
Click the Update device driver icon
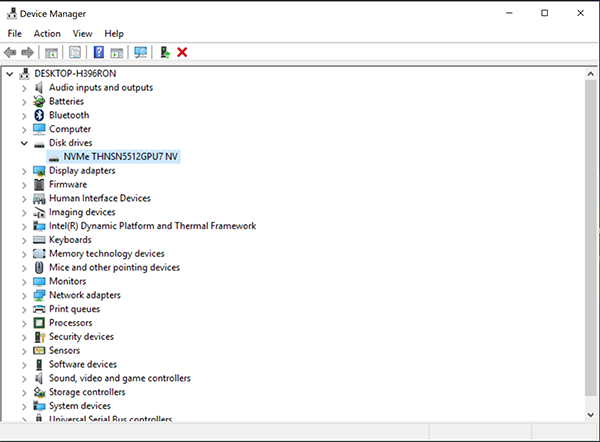pyautogui.click(x=165, y=52)
